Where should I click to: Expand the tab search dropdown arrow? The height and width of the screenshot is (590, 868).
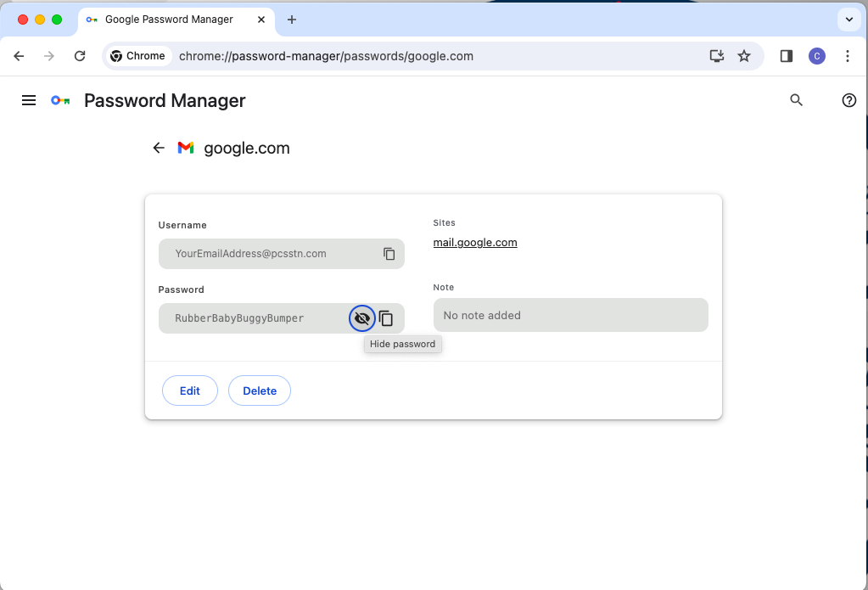849,20
